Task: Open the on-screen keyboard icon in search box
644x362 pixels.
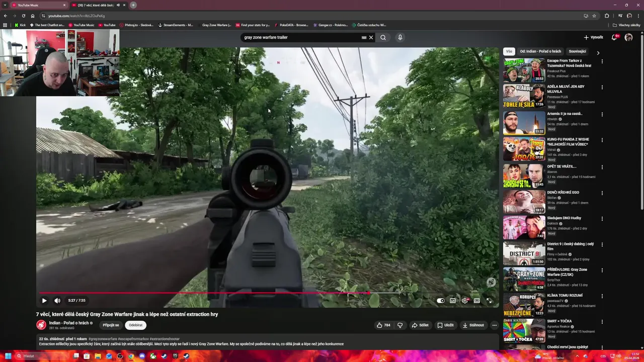Action: (x=364, y=37)
